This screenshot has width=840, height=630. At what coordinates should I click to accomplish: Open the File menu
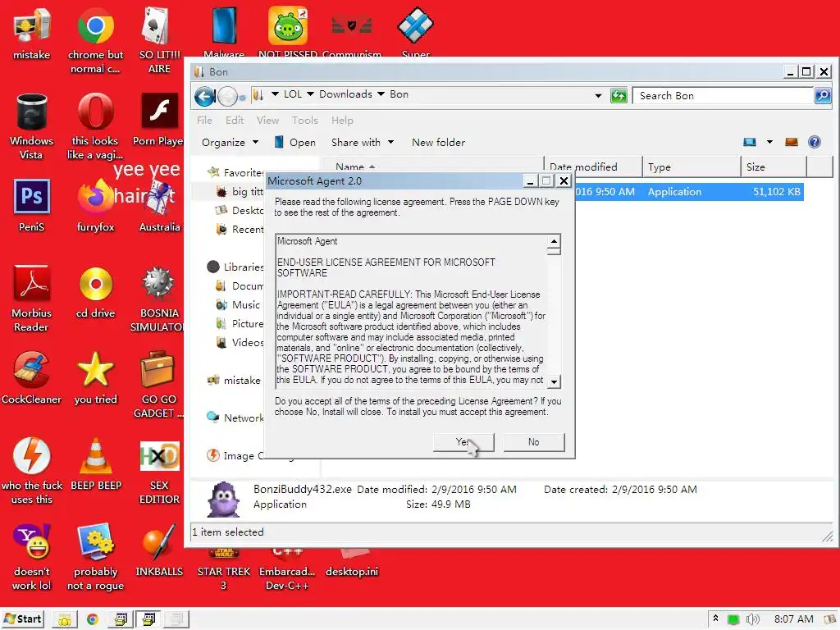[204, 120]
